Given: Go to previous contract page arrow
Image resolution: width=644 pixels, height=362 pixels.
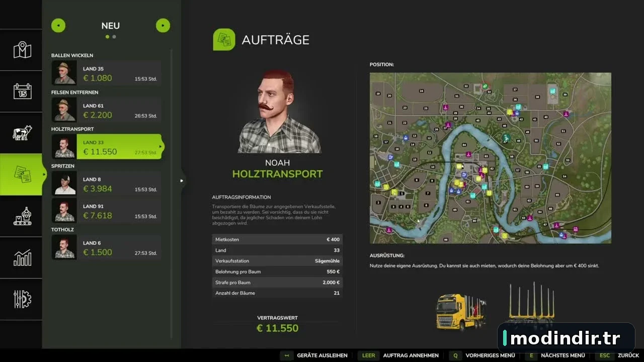Looking at the screenshot, I should click(x=58, y=25).
